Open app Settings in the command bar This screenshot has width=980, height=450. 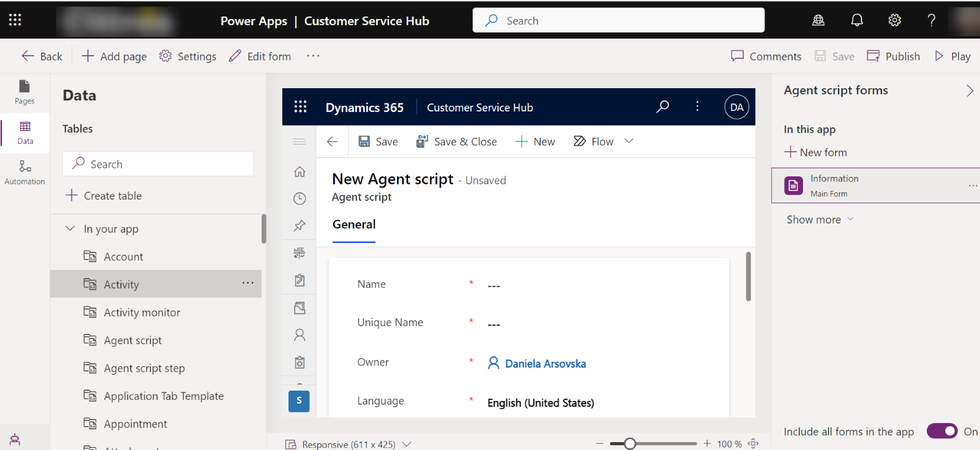click(x=187, y=56)
